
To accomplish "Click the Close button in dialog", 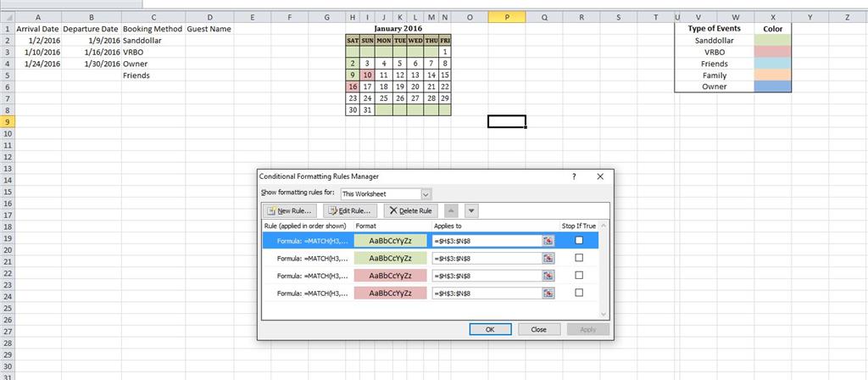I will (x=538, y=329).
